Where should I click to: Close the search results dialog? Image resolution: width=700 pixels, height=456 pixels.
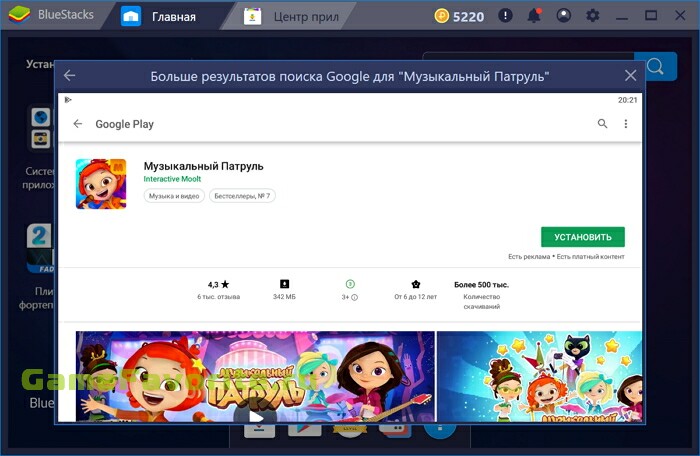click(x=630, y=75)
